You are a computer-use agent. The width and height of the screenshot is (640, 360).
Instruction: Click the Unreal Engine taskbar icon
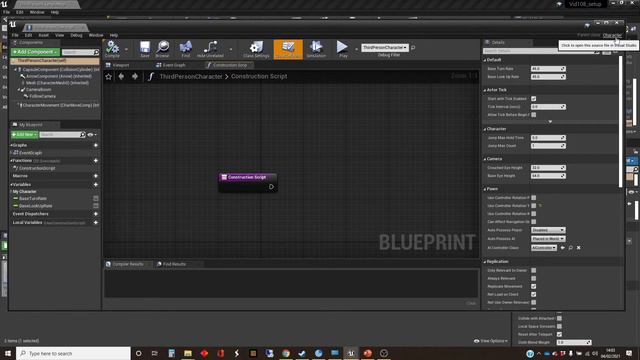[351, 353]
